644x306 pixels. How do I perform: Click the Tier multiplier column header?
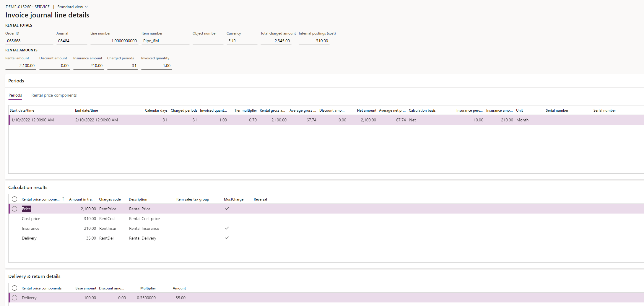[245, 110]
